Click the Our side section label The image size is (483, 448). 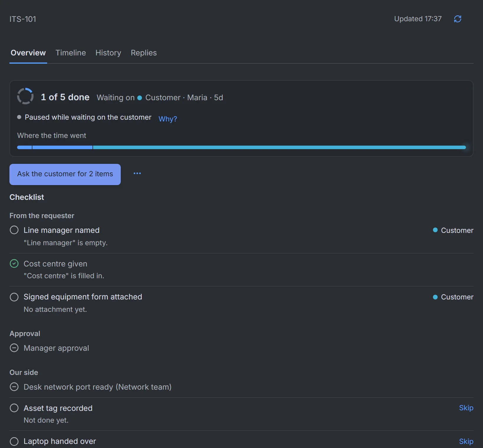(24, 373)
